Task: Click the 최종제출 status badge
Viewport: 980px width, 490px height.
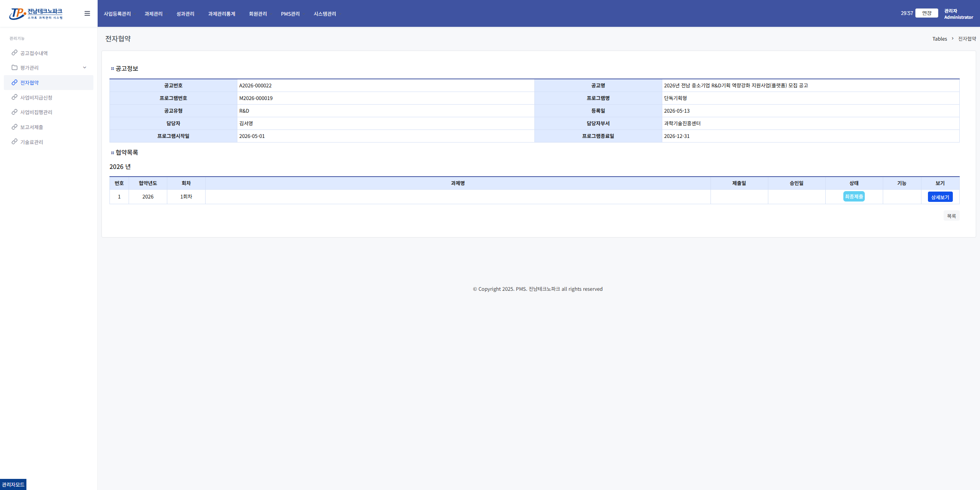Action: (854, 197)
